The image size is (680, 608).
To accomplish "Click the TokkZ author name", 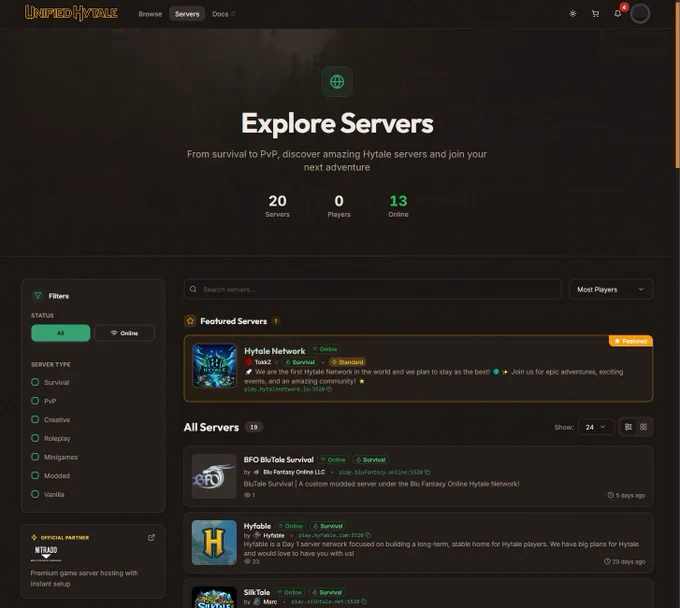I will pos(263,362).
